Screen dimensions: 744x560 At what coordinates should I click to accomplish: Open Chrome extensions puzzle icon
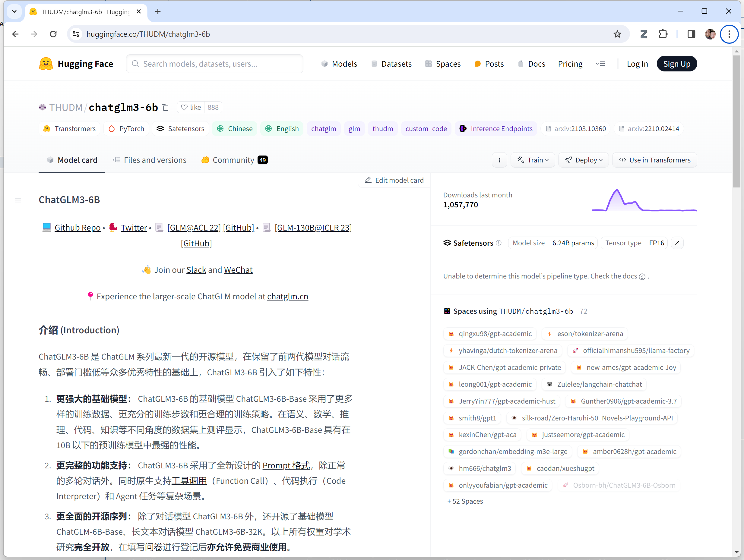(x=663, y=34)
